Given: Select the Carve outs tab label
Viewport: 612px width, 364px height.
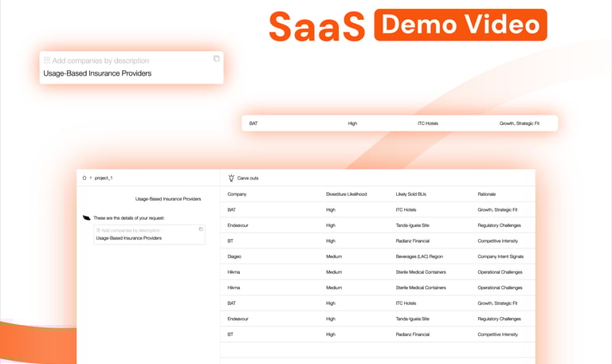Looking at the screenshot, I should tap(248, 178).
